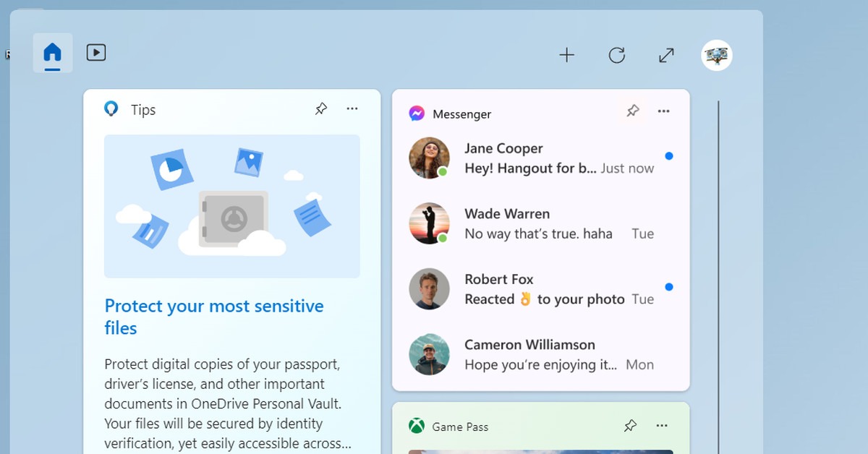This screenshot has width=868, height=454.
Task: Add widgets with the plus icon
Action: (x=567, y=55)
